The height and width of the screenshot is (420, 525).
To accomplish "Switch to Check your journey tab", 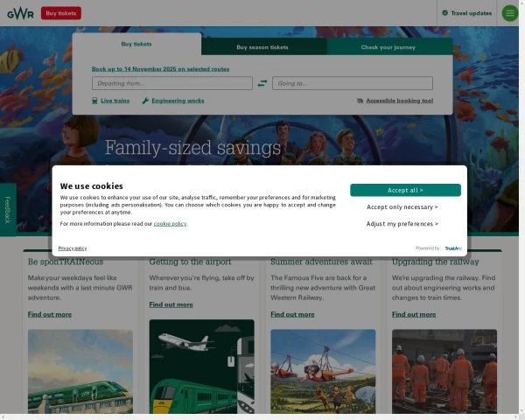I will point(388,47).
